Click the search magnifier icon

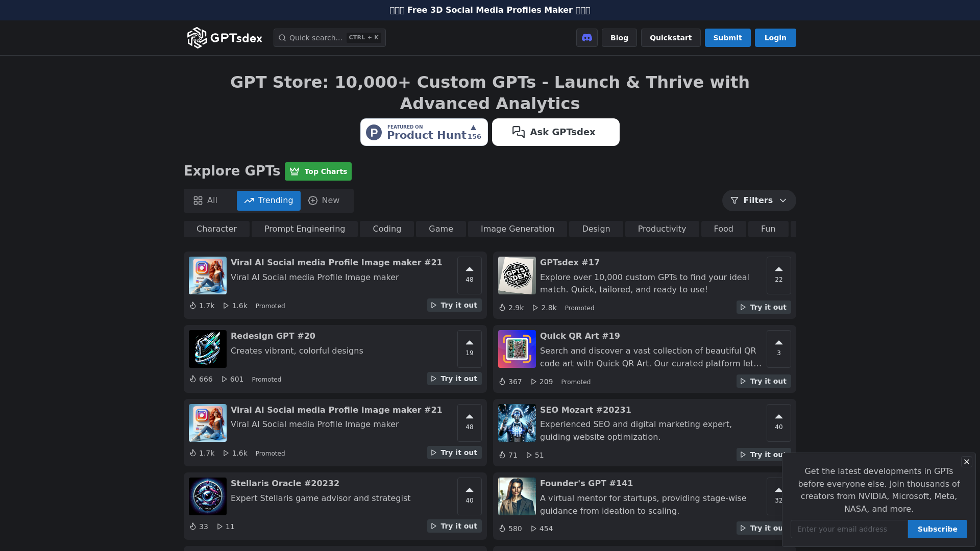282,38
